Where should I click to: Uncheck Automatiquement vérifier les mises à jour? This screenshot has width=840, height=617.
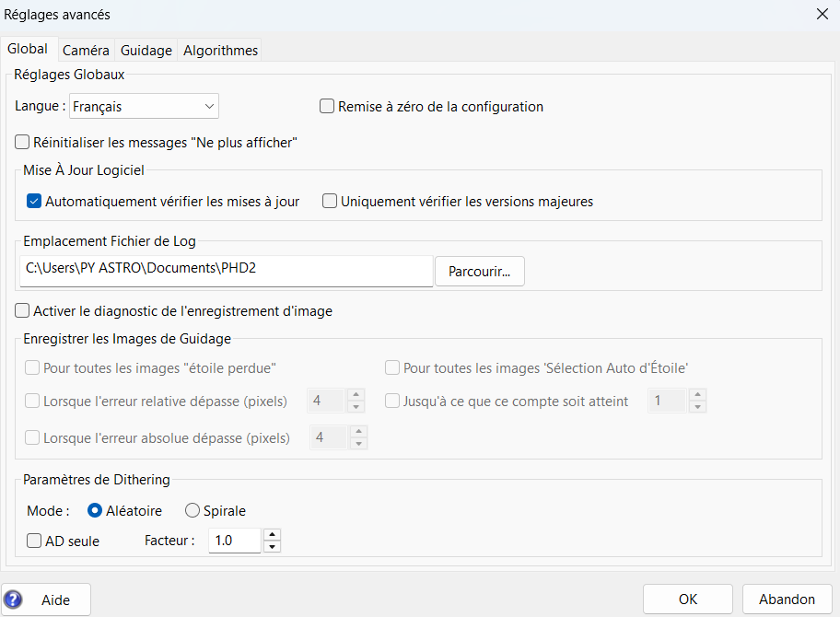34,202
